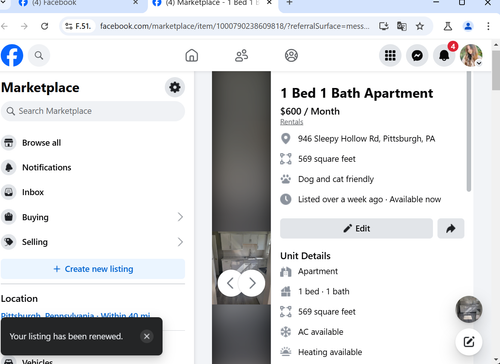Screen dimensions: 500x364
Task: Open the floating chat head thumbnail
Action: 469,309
